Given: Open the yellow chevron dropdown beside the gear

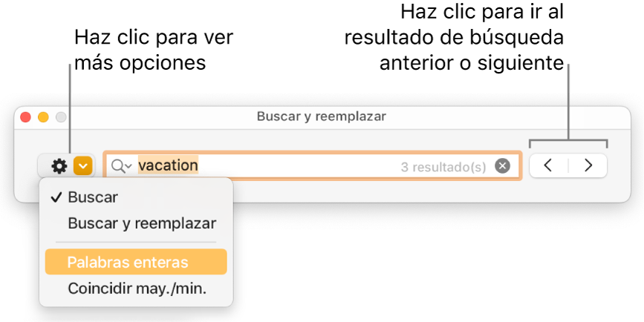Looking at the screenshot, I should tap(83, 166).
